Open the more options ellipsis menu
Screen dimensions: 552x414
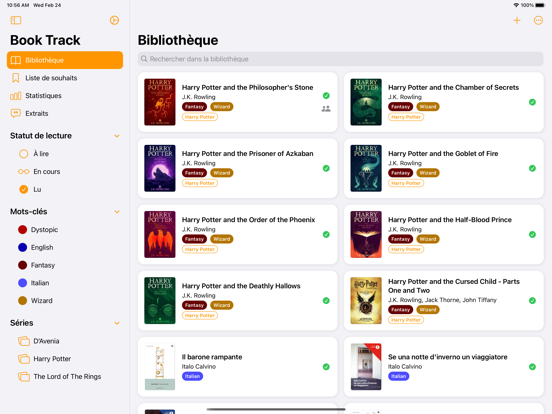pos(538,20)
